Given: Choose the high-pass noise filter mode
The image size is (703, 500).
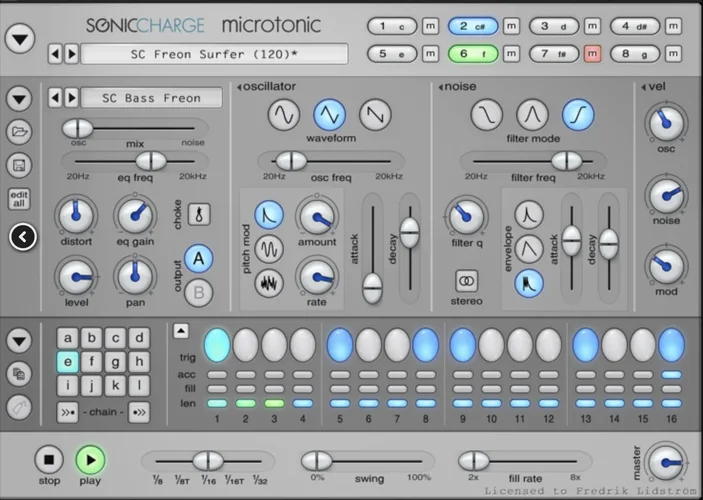Looking at the screenshot, I should tap(578, 115).
